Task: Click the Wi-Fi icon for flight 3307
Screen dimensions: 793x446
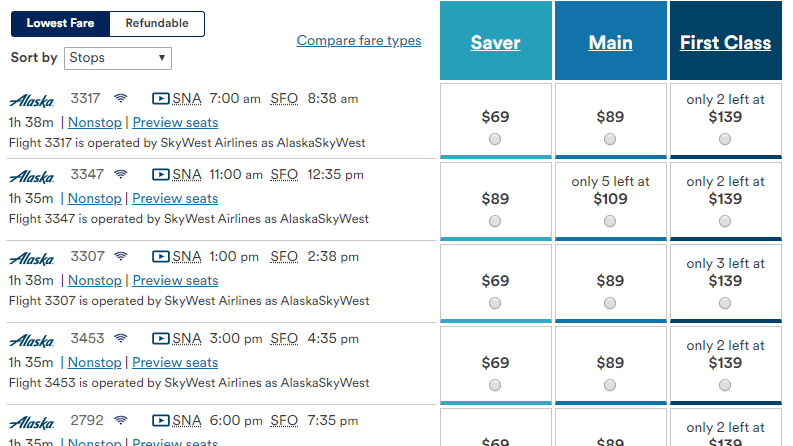Action: 121,257
